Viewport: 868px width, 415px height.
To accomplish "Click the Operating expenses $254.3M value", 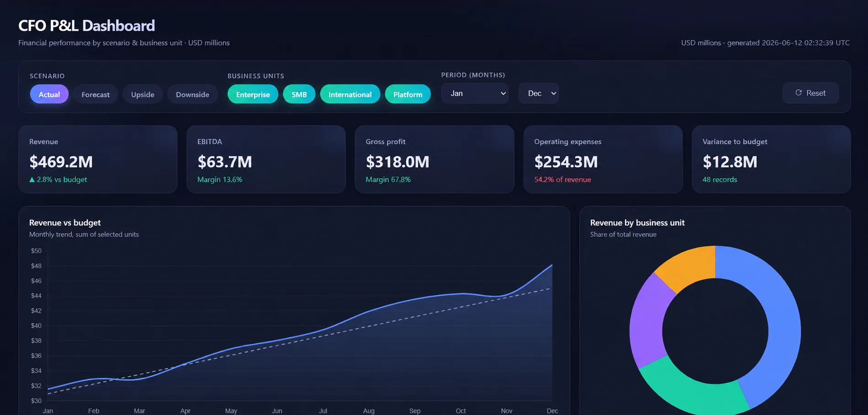I will (x=566, y=162).
